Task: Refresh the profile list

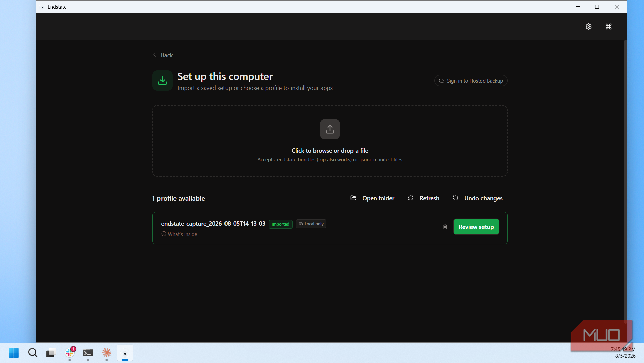Action: (x=424, y=198)
